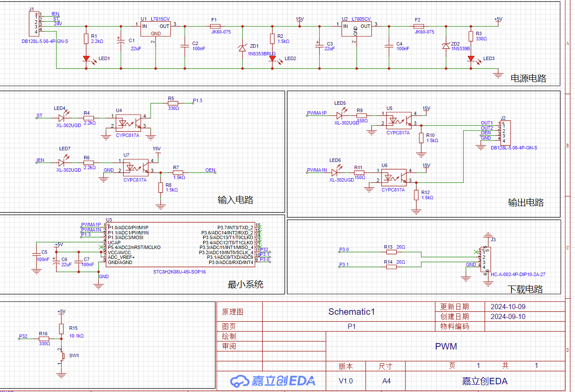Select capacitor C6 symbol
575x392 pixels.
[56, 263]
